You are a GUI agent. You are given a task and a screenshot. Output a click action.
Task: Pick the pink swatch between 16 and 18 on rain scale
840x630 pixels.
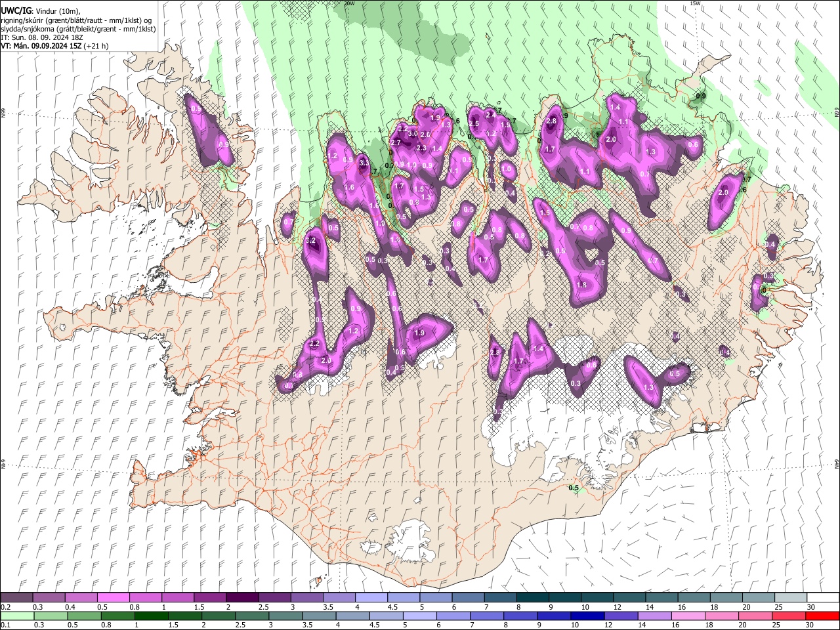pyautogui.click(x=687, y=616)
